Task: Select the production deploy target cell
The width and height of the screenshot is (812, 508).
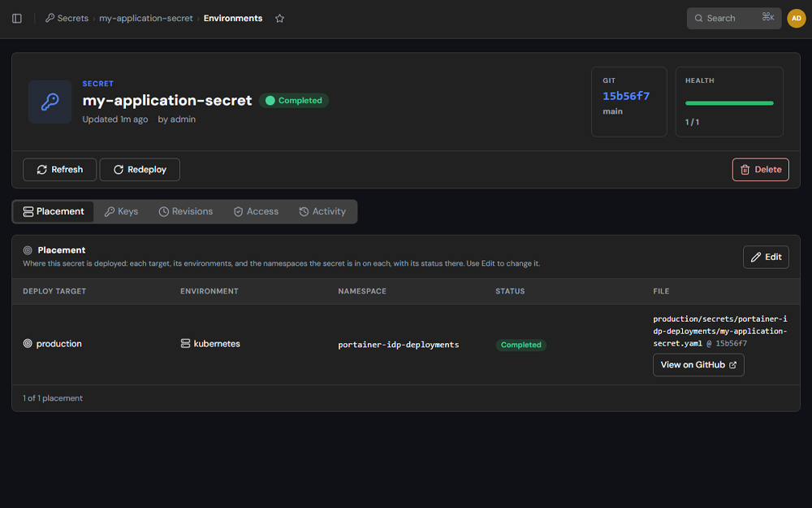Action: pyautogui.click(x=52, y=344)
